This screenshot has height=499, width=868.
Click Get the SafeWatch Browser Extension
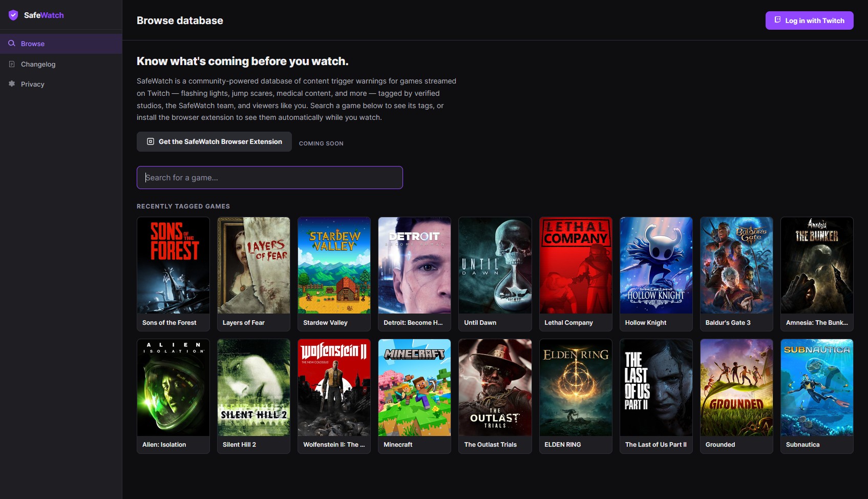214,141
